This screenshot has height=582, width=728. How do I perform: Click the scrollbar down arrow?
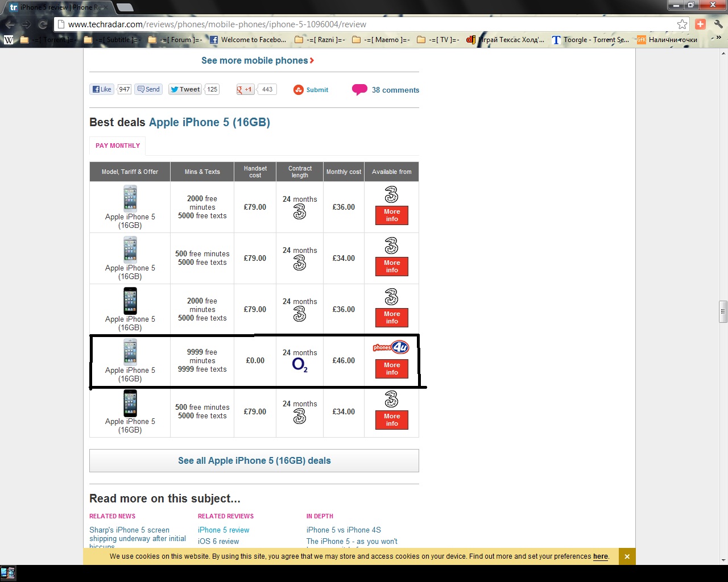(x=723, y=560)
